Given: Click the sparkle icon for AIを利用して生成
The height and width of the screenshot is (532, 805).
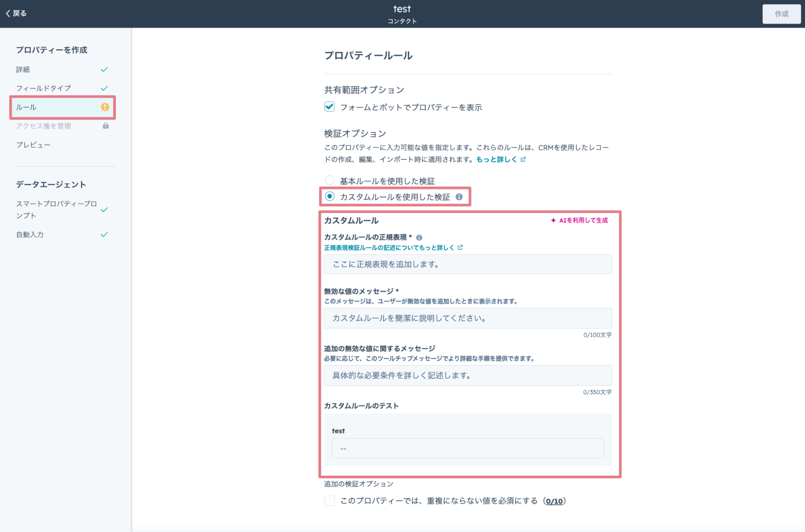Looking at the screenshot, I should tap(553, 220).
